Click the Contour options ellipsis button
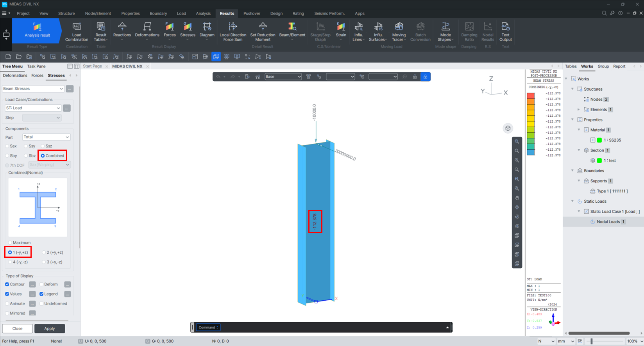This screenshot has height=346, width=644. coord(32,284)
